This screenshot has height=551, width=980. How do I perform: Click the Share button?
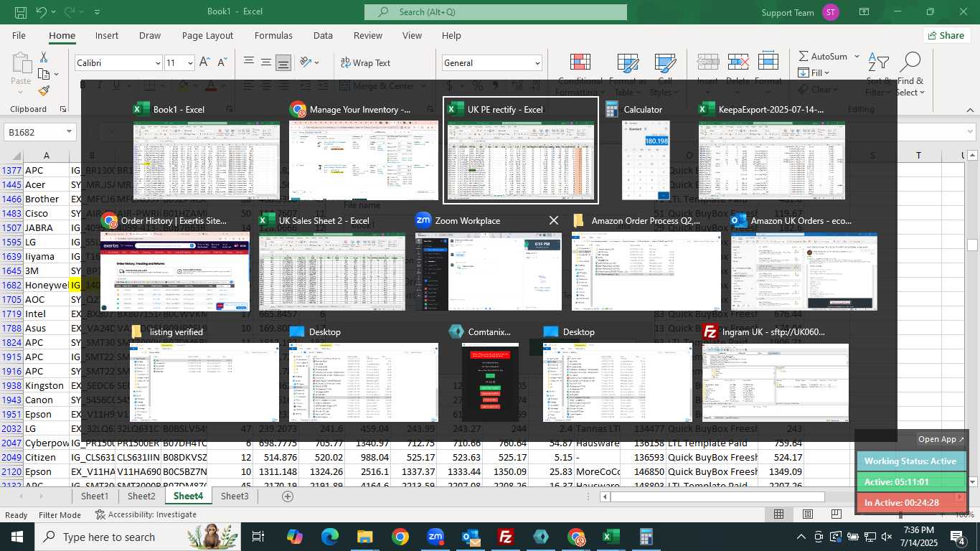[x=946, y=35]
